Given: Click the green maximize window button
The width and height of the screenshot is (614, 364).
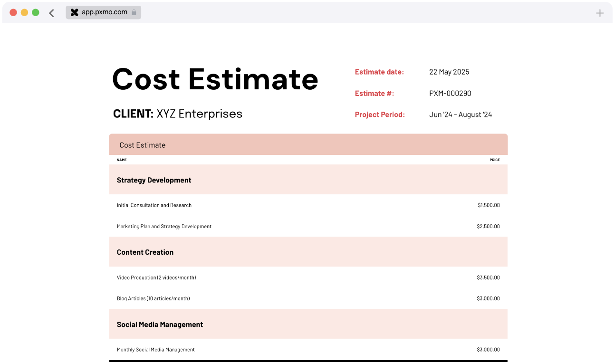Looking at the screenshot, I should click(x=36, y=12).
